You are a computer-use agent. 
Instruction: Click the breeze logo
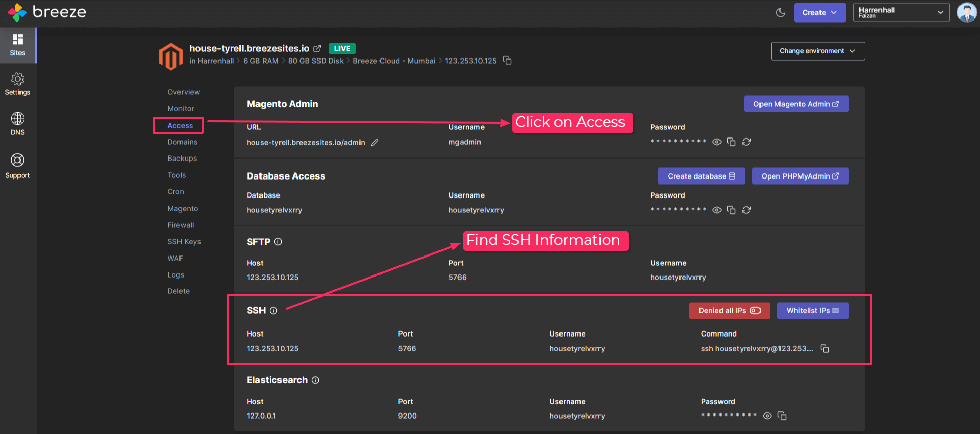pyautogui.click(x=47, y=12)
